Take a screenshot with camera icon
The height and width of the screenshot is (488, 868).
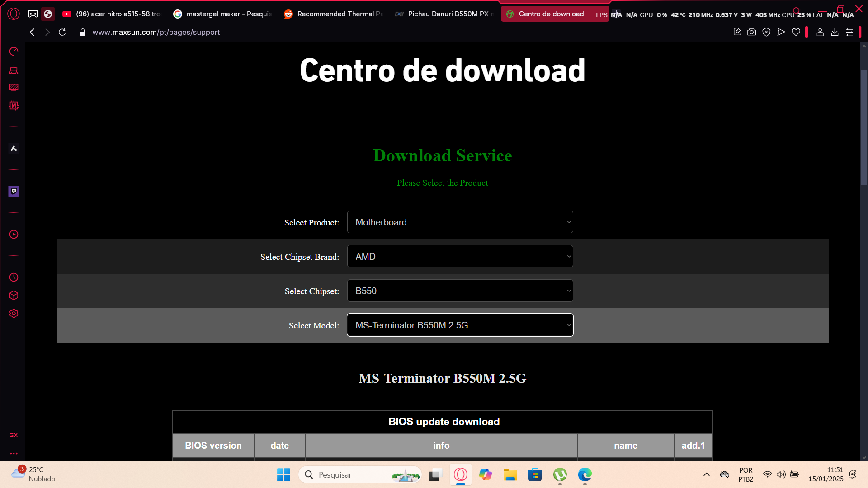coord(752,32)
